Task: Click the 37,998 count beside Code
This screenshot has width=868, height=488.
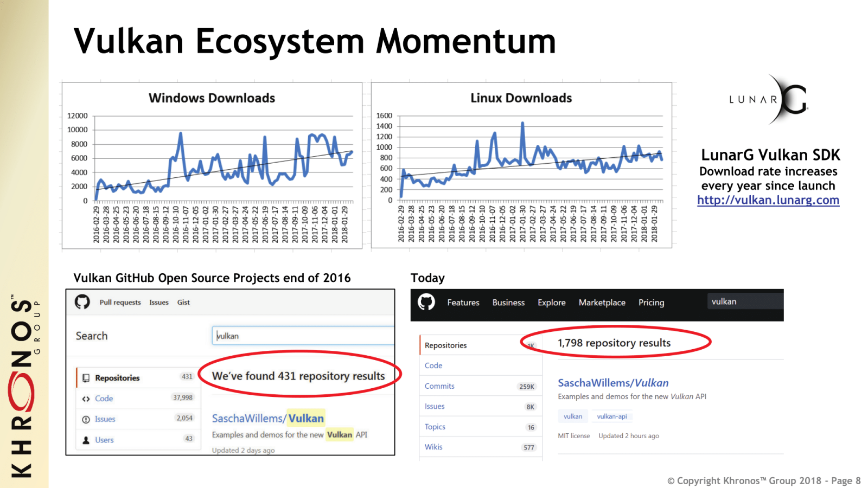Action: click(183, 397)
